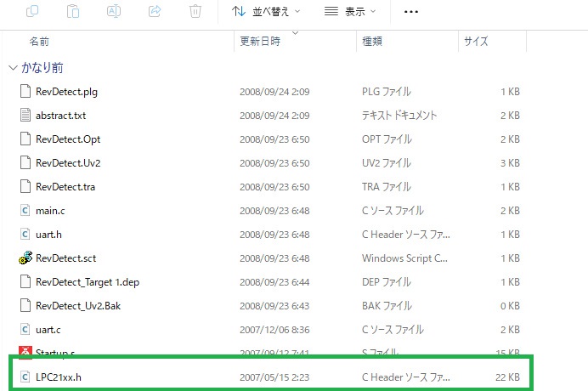Image resolution: width=588 pixels, height=391 pixels.
Task: Select the RevDetect.Uv2 file
Action: click(x=68, y=163)
